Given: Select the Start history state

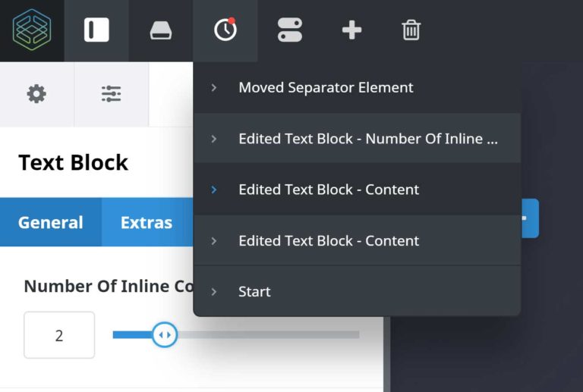Looking at the screenshot, I should 254,291.
